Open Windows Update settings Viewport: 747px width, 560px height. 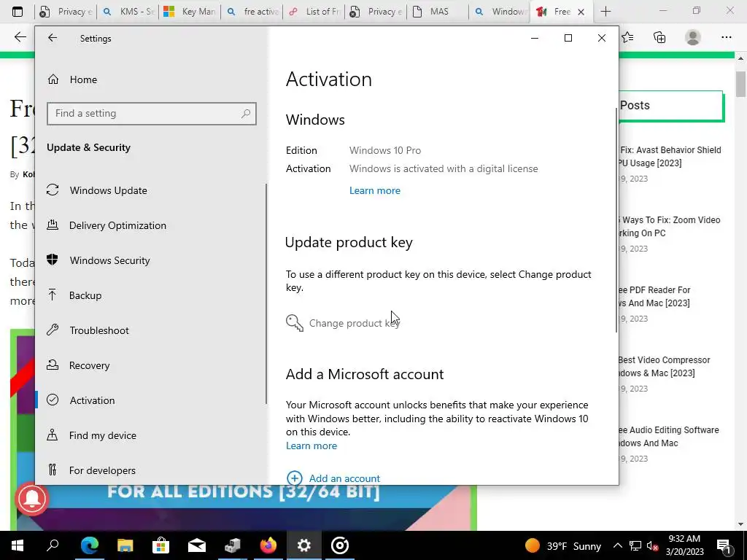[97, 190]
